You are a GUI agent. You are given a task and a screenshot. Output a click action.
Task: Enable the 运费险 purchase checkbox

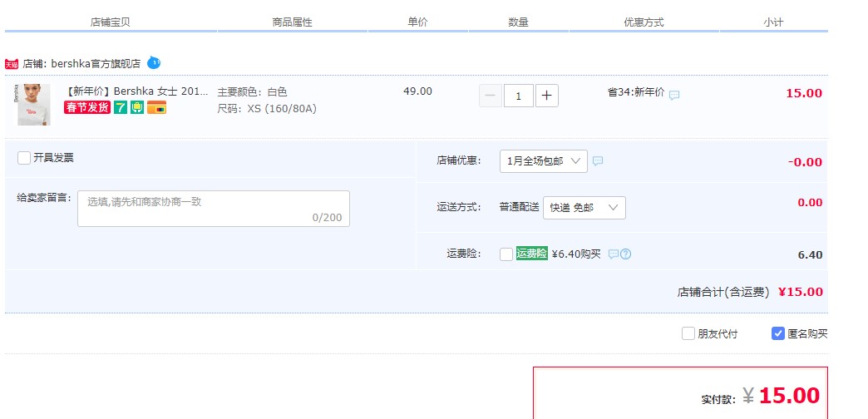pos(506,254)
